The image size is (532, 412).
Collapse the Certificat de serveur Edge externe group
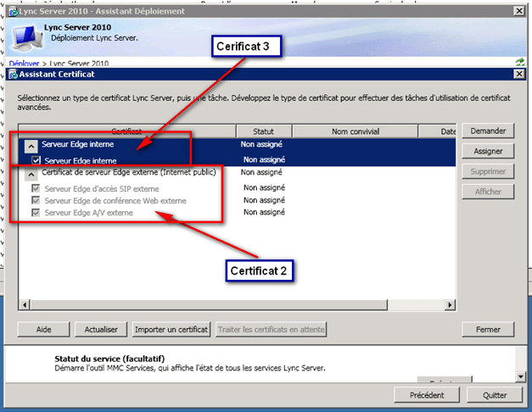(31, 172)
